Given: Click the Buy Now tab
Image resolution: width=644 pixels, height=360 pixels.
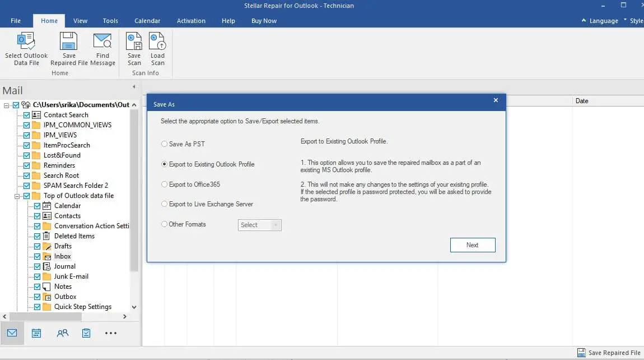Looking at the screenshot, I should [264, 21].
